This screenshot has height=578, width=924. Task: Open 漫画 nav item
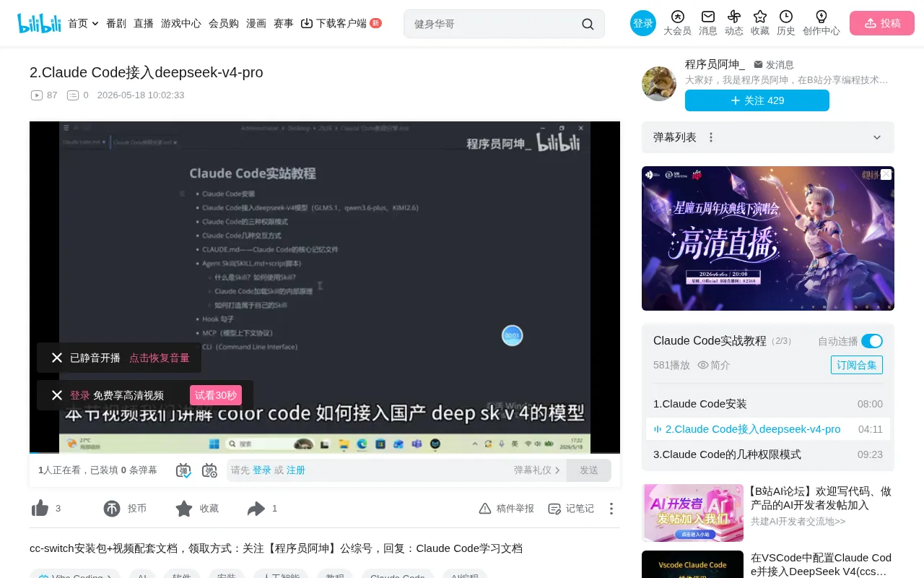click(256, 23)
